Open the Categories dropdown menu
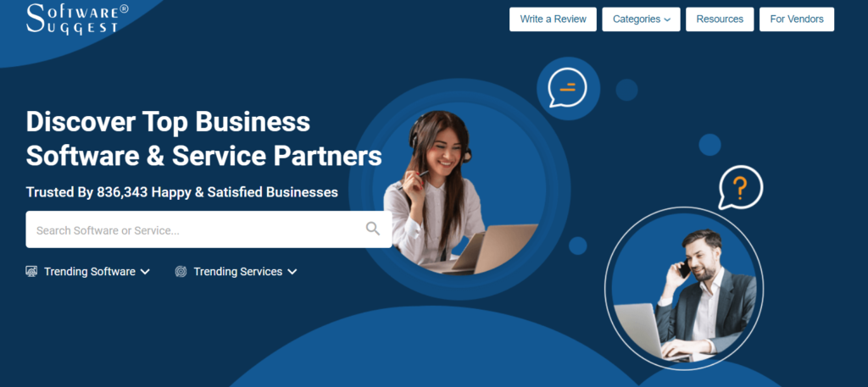 641,19
